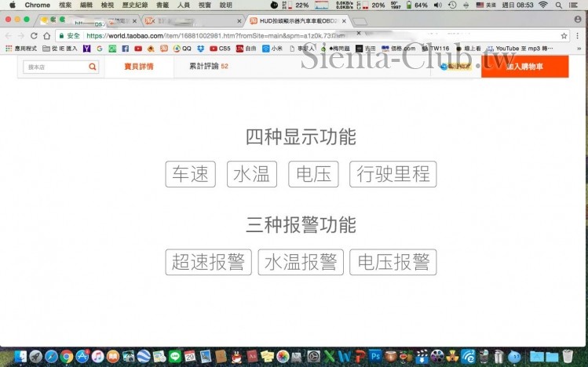Click the 加入購物車 orange button
The image size is (588, 367).
click(524, 67)
